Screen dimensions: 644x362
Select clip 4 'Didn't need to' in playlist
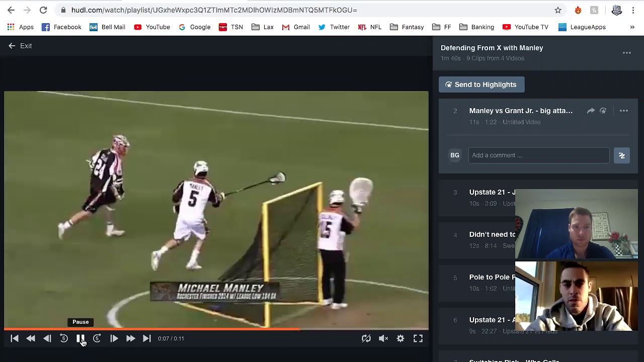tap(477, 240)
